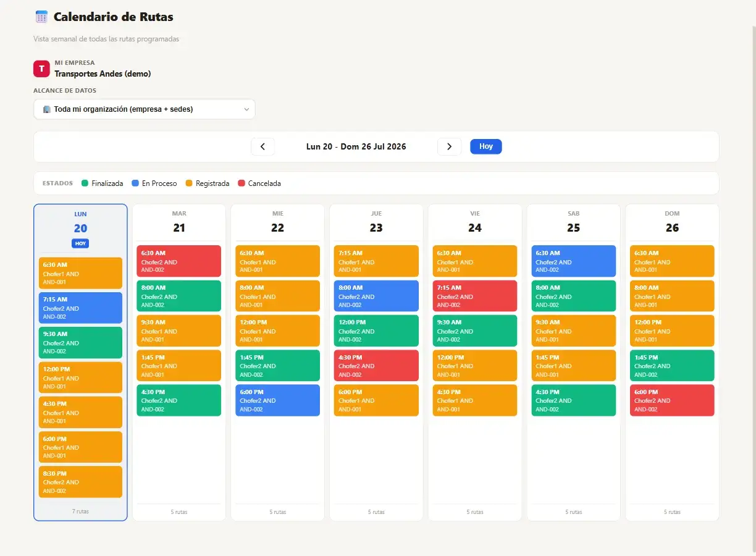
Task: Open Tuesday's 1:45 PM route card
Action: point(179,366)
